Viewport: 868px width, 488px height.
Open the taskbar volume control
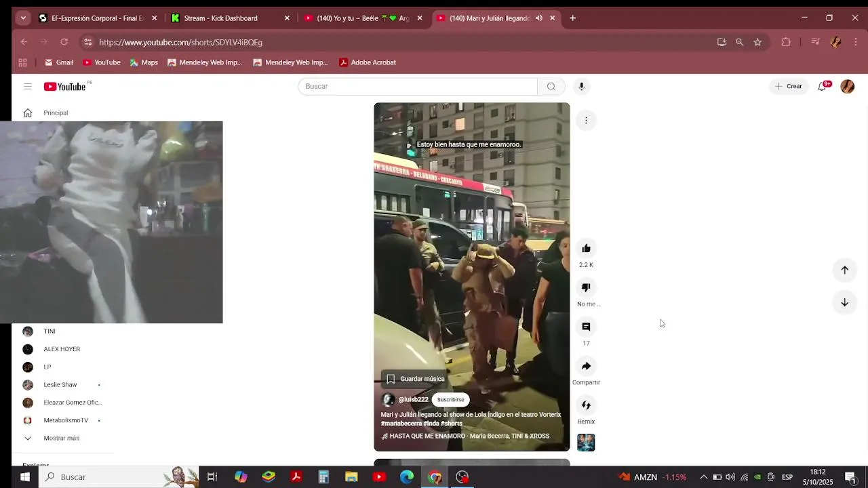[730, 476]
